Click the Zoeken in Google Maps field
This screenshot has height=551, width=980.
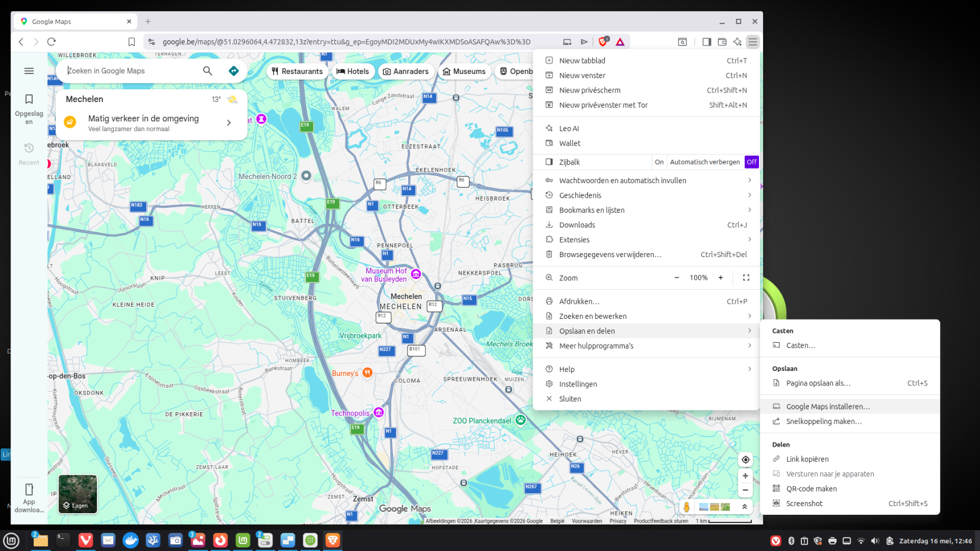(131, 71)
